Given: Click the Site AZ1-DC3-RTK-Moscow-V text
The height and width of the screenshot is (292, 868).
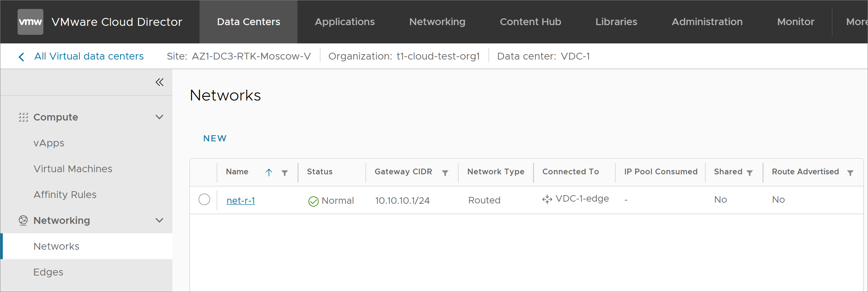Looking at the screenshot, I should [239, 56].
